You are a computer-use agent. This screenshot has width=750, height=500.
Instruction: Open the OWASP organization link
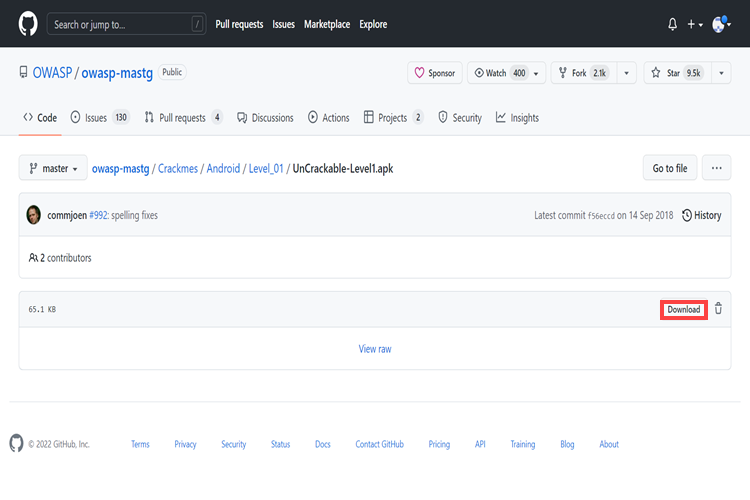coord(52,73)
